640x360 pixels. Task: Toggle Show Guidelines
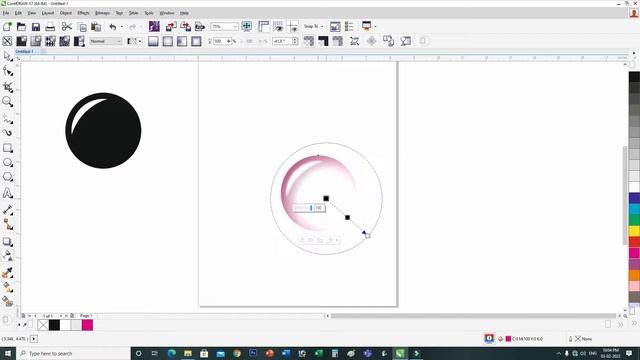[292, 27]
